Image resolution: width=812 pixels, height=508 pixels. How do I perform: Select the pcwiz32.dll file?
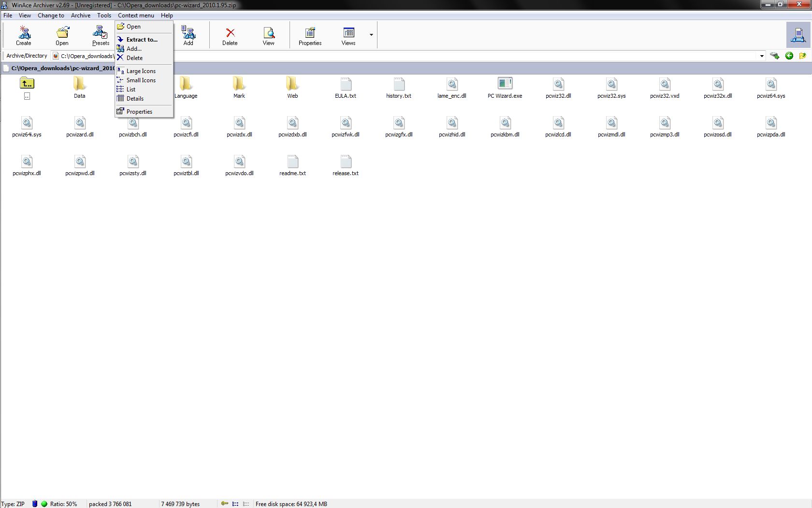click(558, 88)
